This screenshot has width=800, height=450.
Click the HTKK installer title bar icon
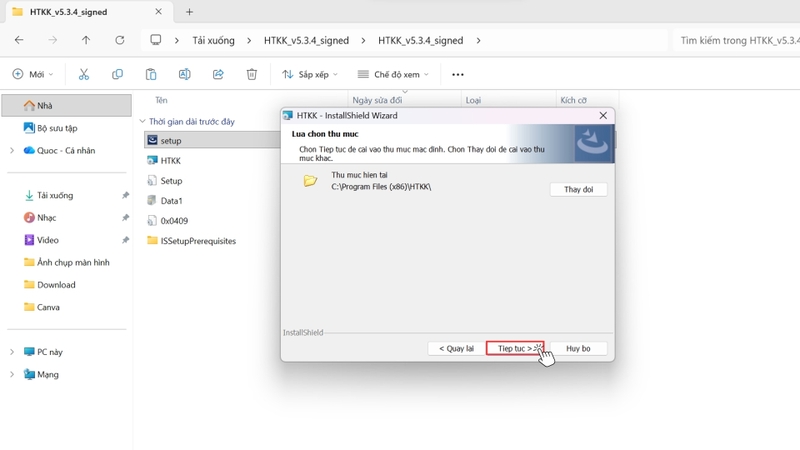pos(288,115)
